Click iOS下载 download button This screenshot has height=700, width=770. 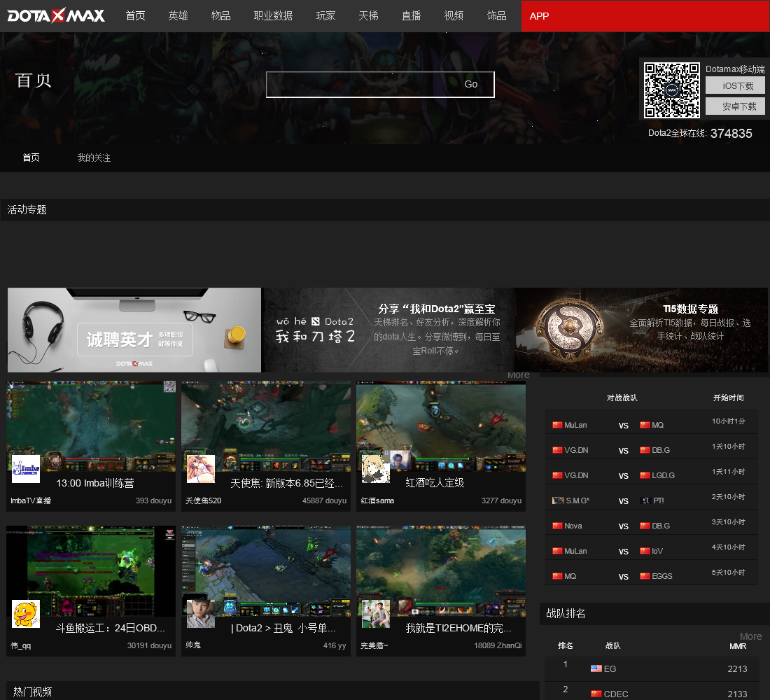point(735,85)
